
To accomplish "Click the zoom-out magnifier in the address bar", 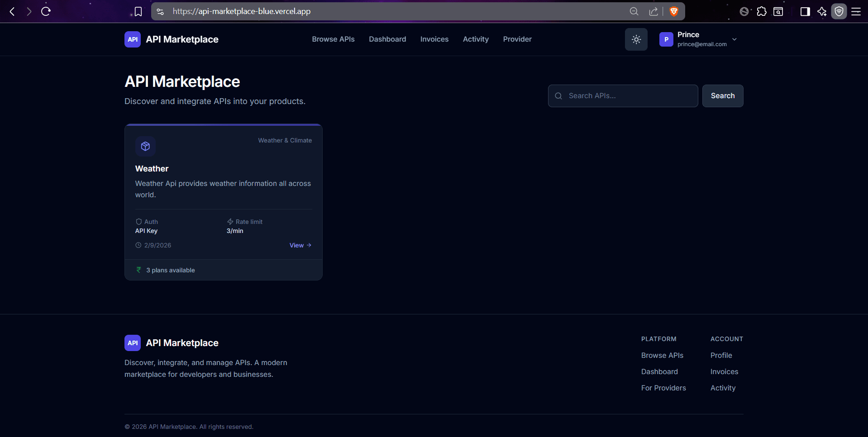I will [634, 11].
